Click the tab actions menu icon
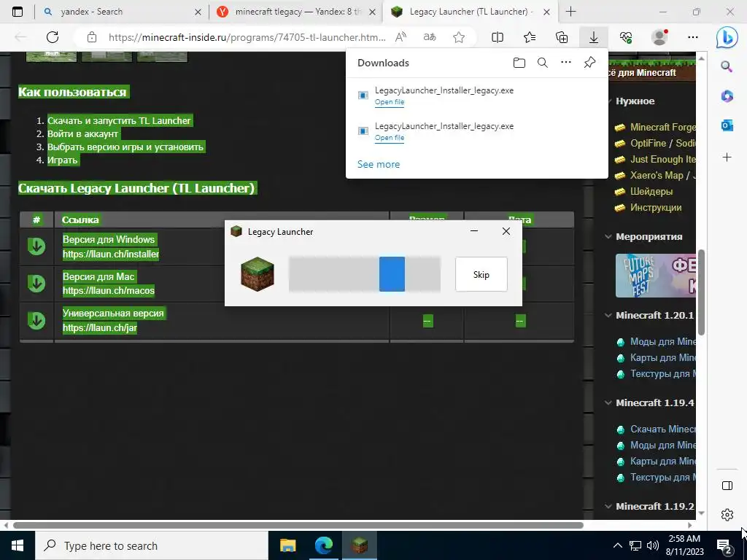The width and height of the screenshot is (747, 560). coord(18,12)
